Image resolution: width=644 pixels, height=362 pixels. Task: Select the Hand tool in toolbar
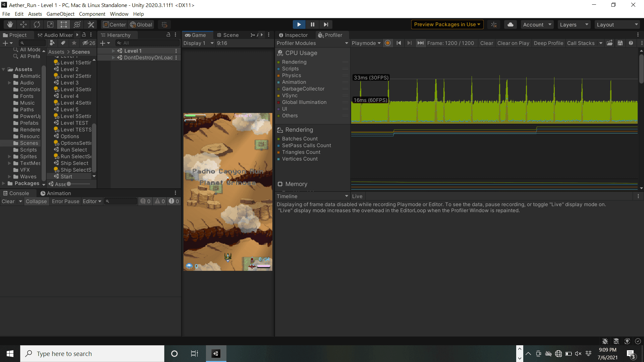(10, 24)
